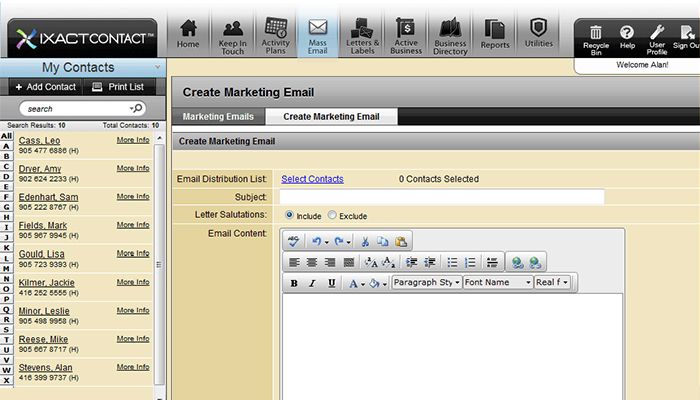This screenshot has height=400, width=700.
Task: Justify the text
Action: coord(349,262)
